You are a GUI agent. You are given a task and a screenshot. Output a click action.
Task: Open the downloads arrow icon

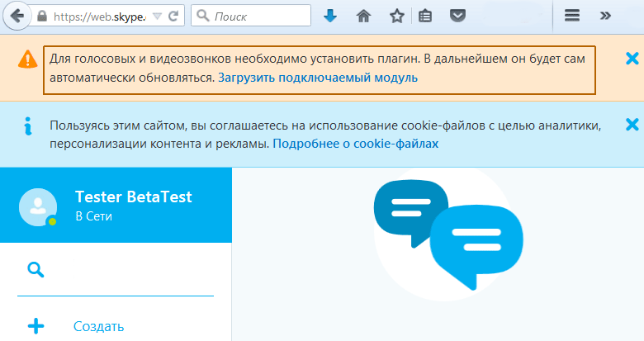point(330,17)
